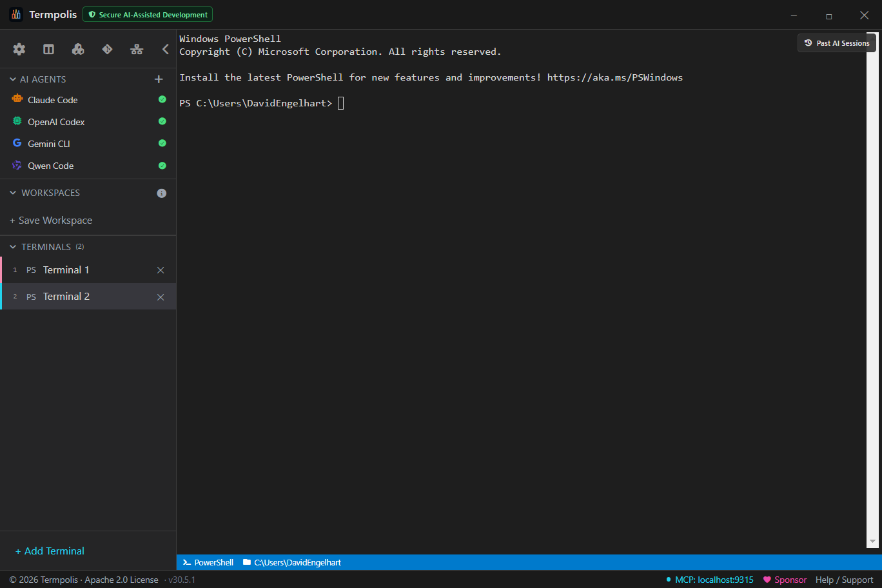The width and height of the screenshot is (882, 588).
Task: Click the PS icon beside Terminal 1
Action: click(x=31, y=270)
